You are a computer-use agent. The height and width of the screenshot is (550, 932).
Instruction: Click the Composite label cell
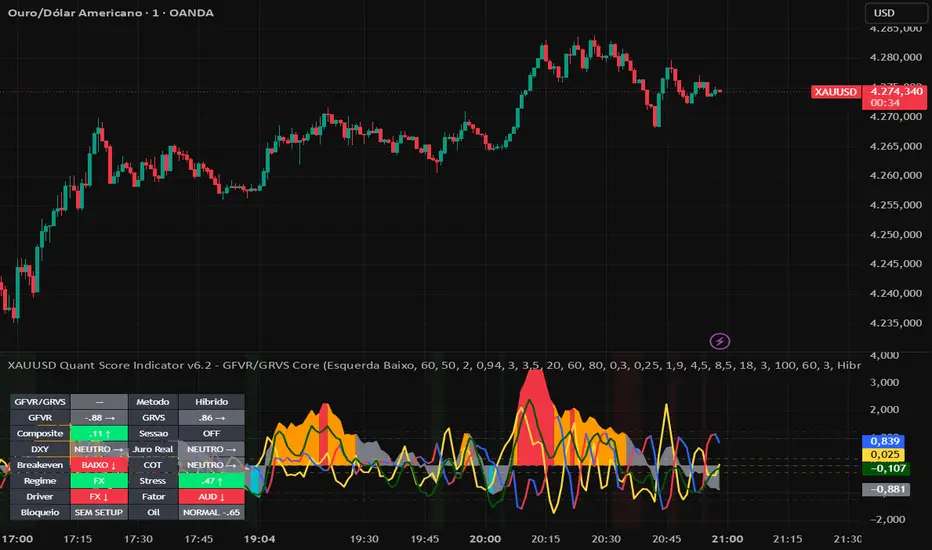[40, 433]
